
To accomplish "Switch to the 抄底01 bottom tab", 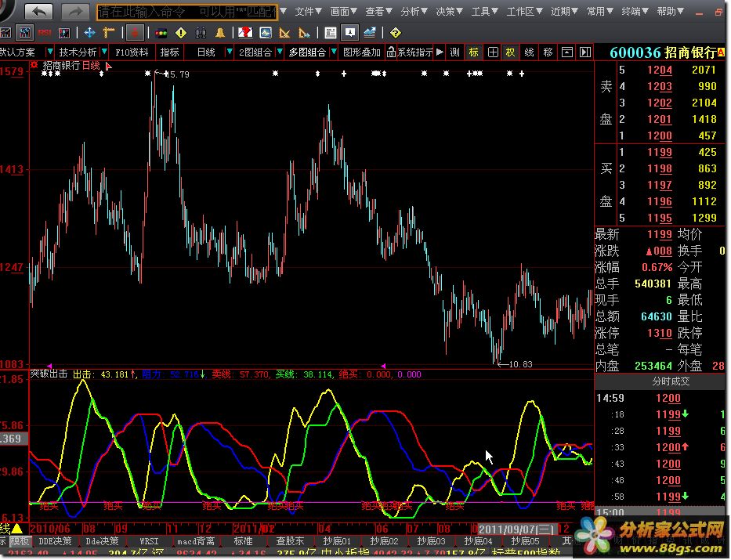I will click(x=337, y=541).
